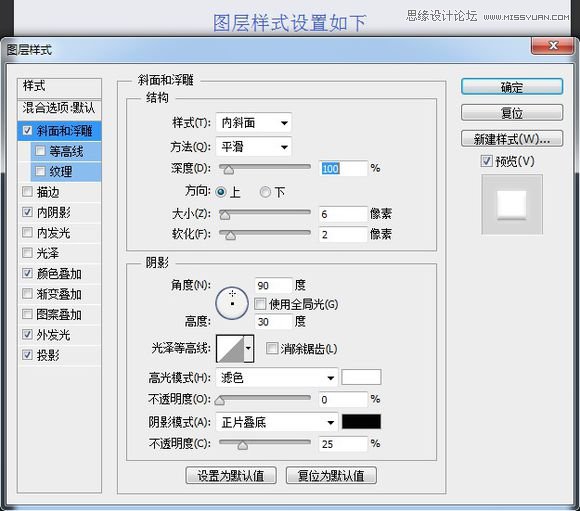This screenshot has width=580, height=511.
Task: Enable the 等高线 checkbox
Action: [40, 151]
